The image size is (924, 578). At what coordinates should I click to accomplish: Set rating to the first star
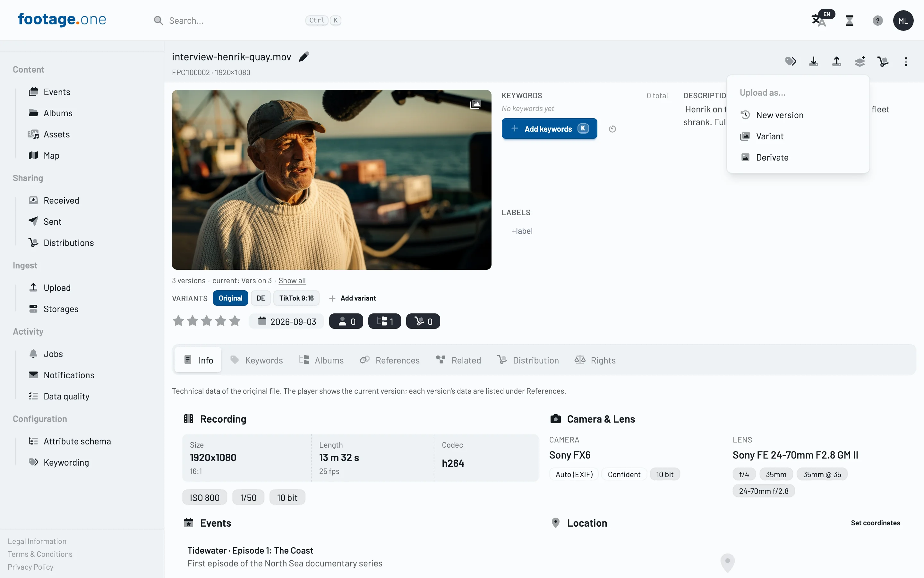(178, 321)
